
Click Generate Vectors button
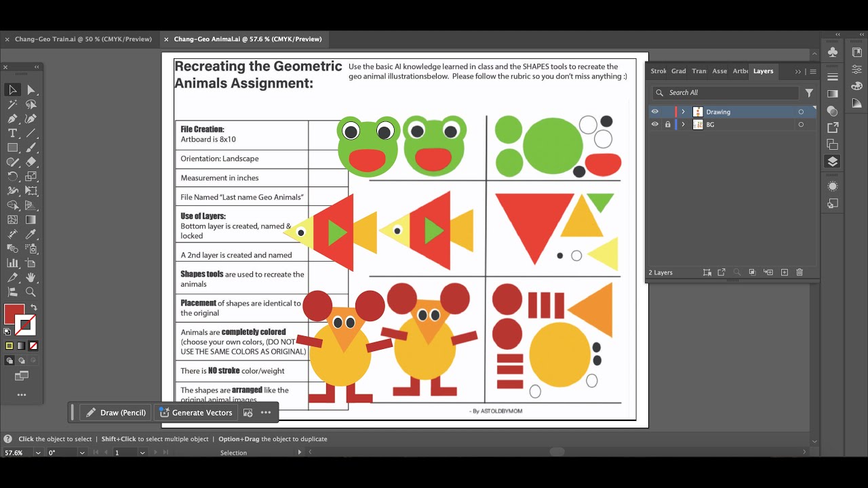point(195,412)
